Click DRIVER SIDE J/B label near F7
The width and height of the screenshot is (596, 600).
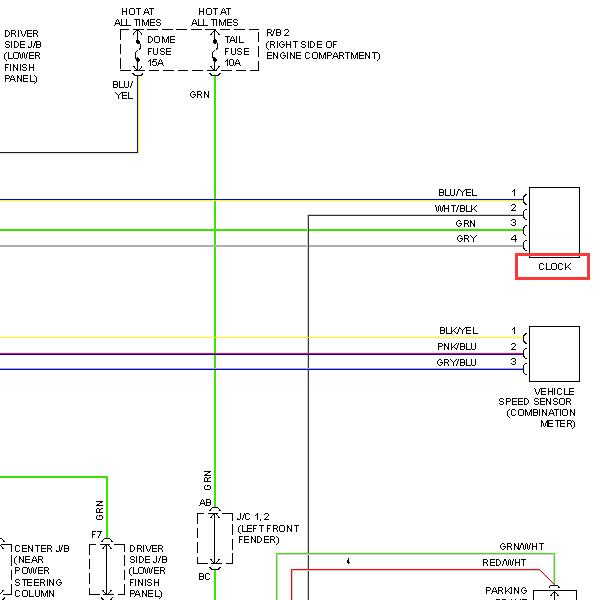tap(148, 571)
